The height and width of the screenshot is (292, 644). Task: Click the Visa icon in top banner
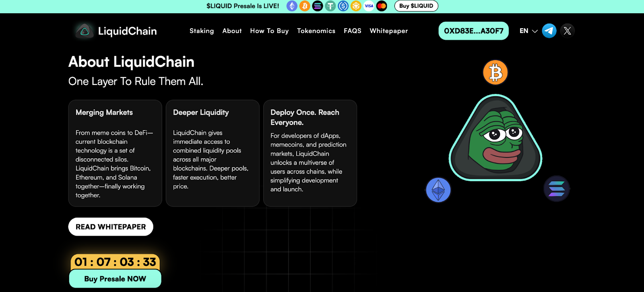369,6
